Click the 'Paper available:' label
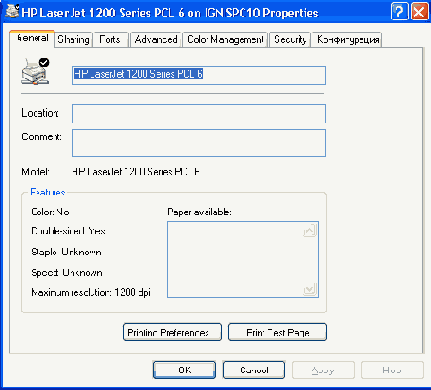Viewport: 431px width, 390px height. pos(199,212)
